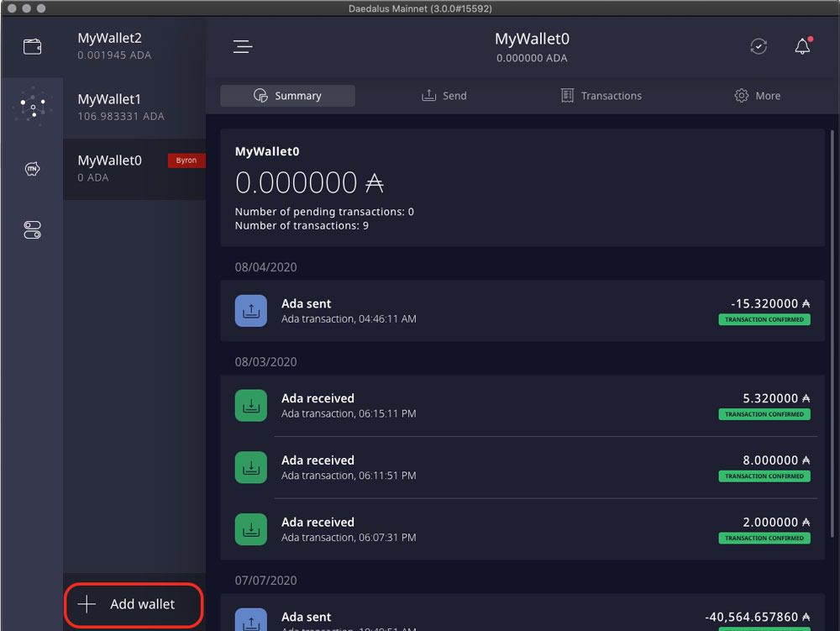Select the MyWallet0 Byron wallet
Image resolution: width=840 pixels, height=631 pixels.
pos(134,169)
